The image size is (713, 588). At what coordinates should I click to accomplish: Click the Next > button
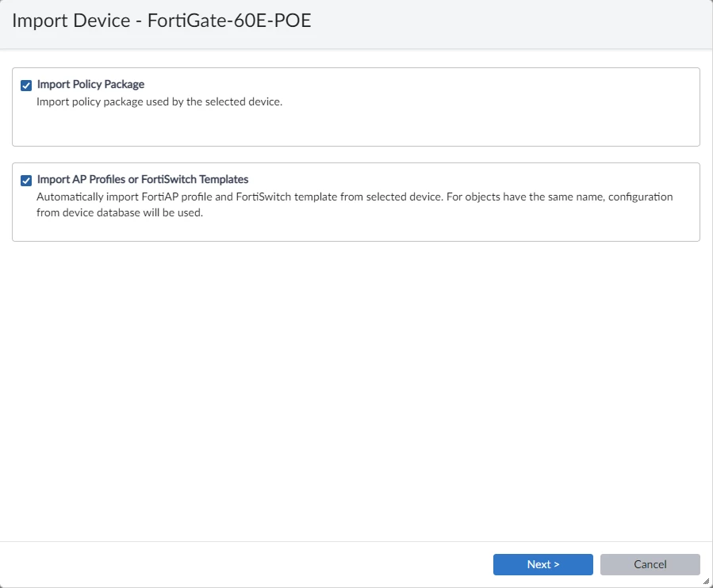pyautogui.click(x=543, y=564)
